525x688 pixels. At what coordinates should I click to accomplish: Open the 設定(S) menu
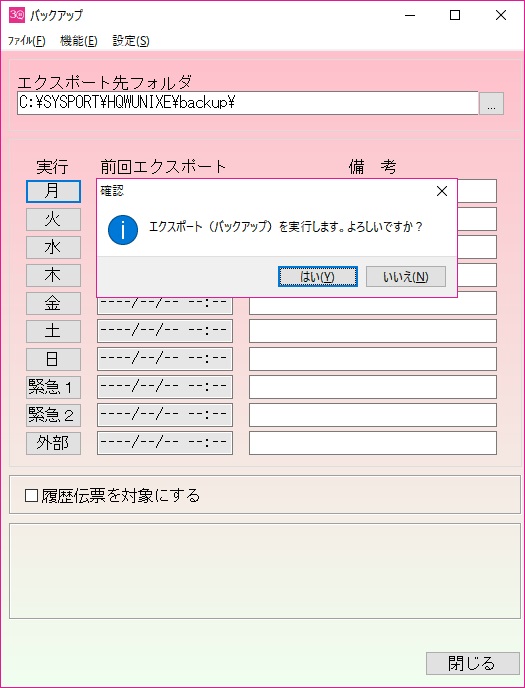[131, 41]
